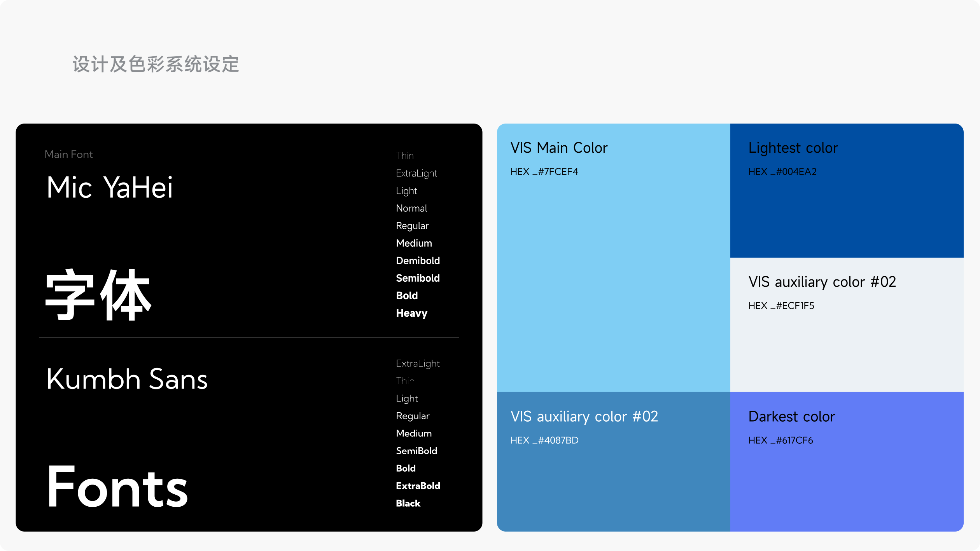Select the large Chinese 字体 heading

click(98, 295)
